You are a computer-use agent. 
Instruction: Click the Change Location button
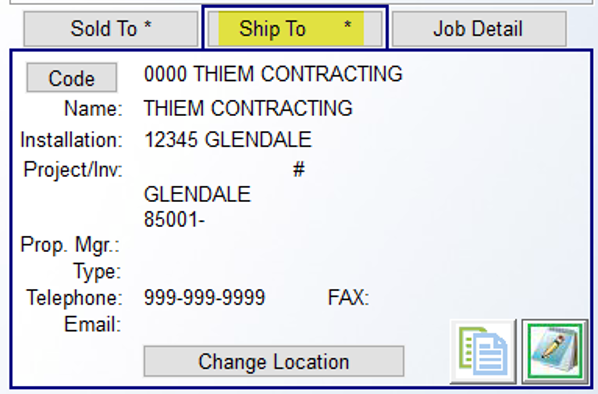[274, 361]
